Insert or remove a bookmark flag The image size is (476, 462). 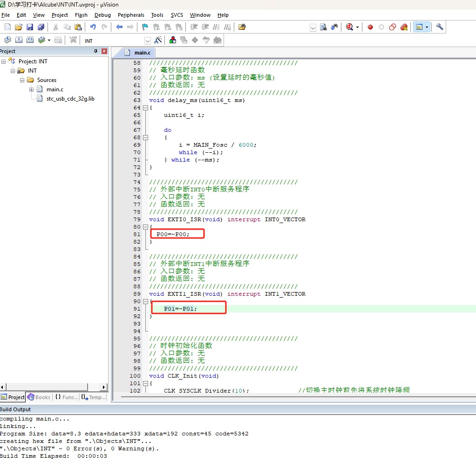click(145, 27)
